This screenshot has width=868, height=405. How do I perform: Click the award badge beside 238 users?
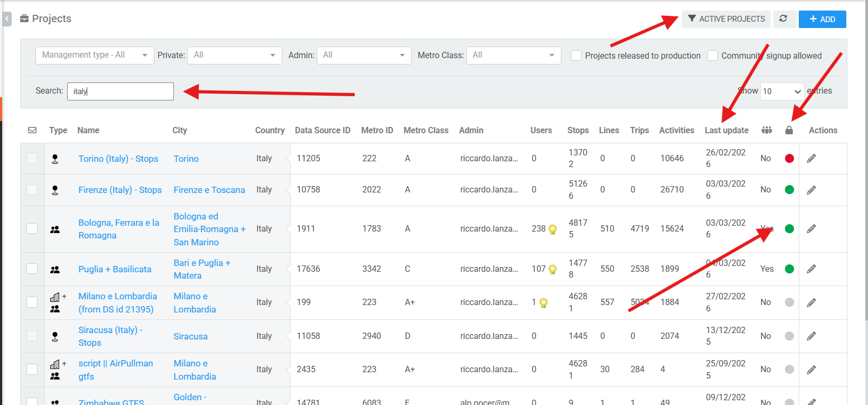[552, 229]
